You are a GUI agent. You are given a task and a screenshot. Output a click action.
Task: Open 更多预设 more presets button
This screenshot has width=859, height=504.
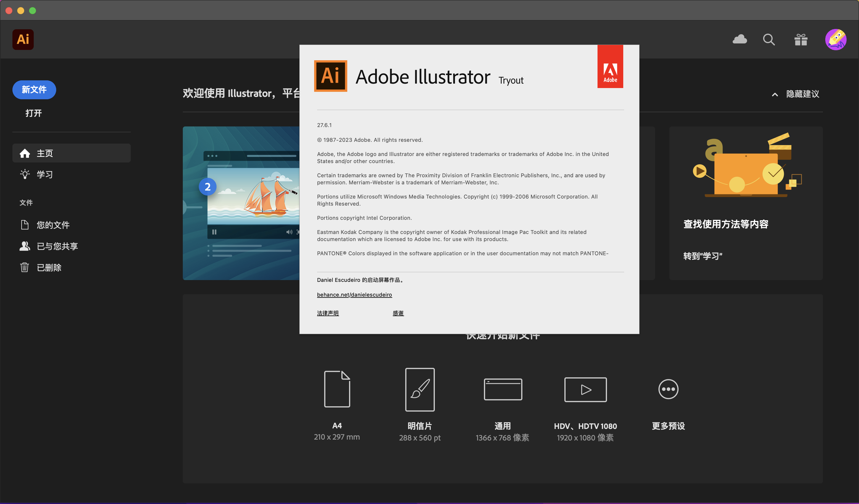point(668,389)
